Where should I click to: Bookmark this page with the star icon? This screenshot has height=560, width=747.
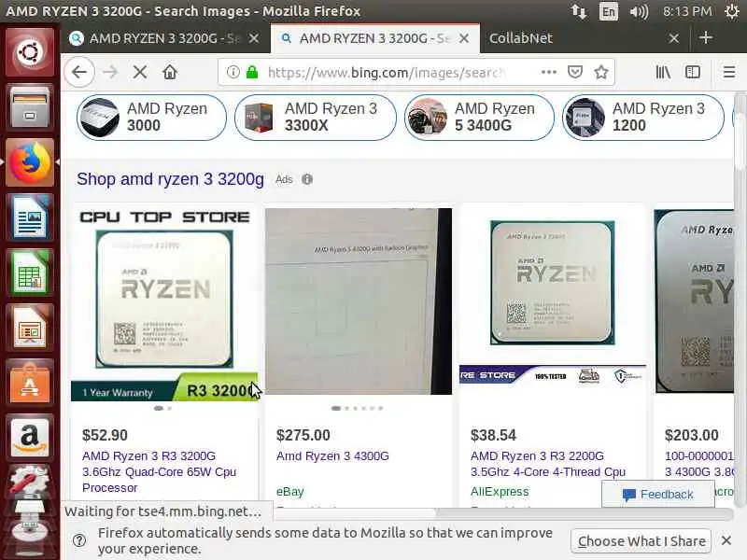(601, 73)
